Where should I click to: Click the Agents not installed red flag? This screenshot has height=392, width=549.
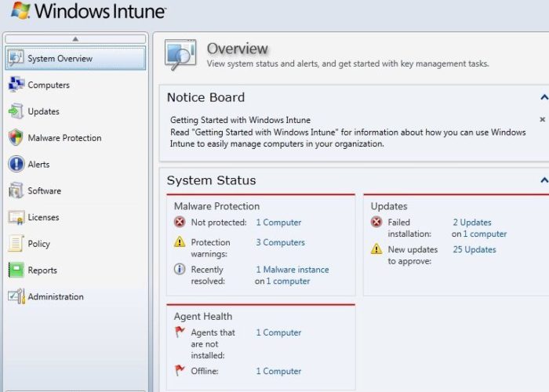[180, 332]
